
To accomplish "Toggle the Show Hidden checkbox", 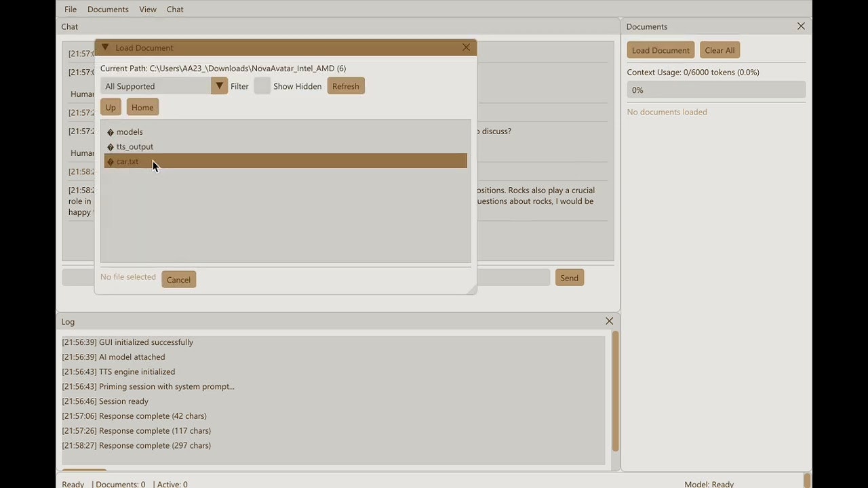I will [x=262, y=86].
